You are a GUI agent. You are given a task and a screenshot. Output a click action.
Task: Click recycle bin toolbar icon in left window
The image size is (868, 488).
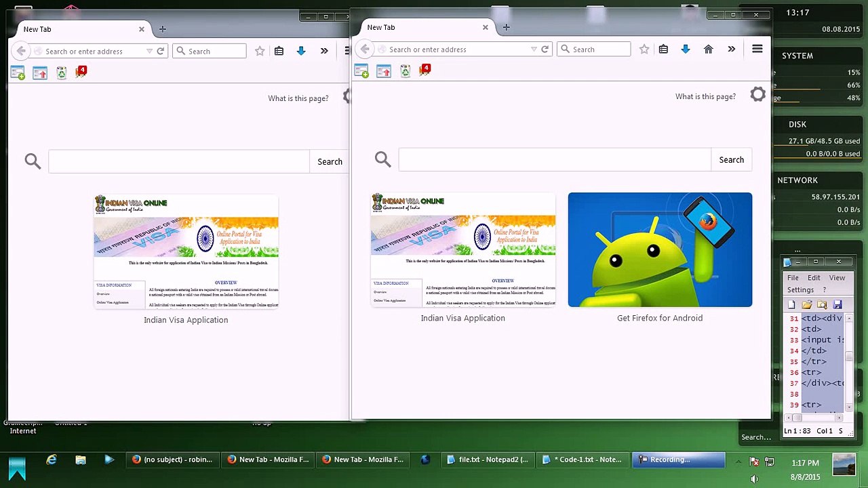[x=61, y=72]
